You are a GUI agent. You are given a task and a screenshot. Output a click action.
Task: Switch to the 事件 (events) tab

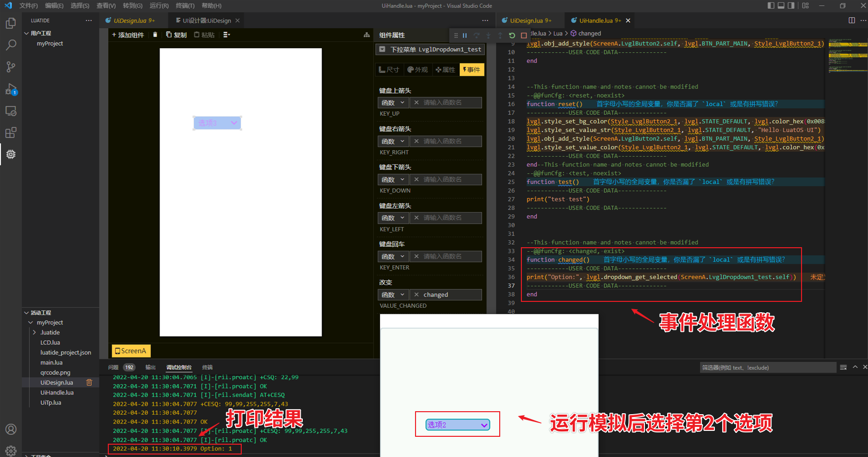pos(471,69)
